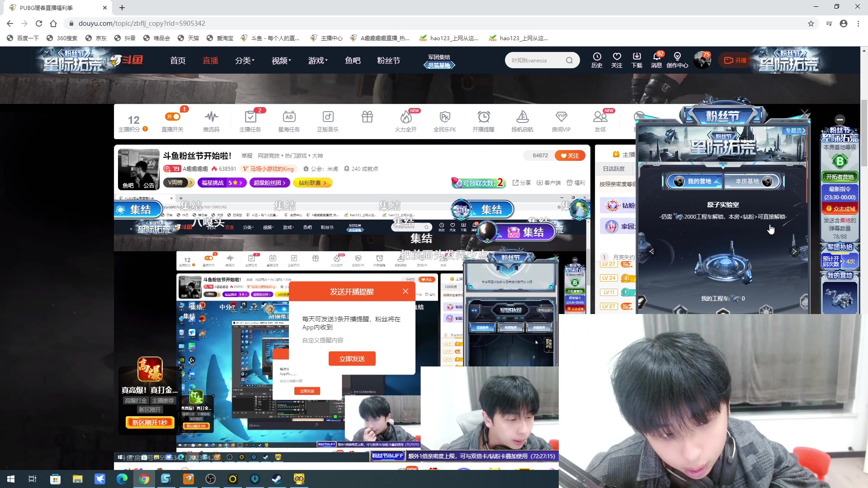Click the user avatar in header
The height and width of the screenshot is (488, 868).
[x=702, y=61]
